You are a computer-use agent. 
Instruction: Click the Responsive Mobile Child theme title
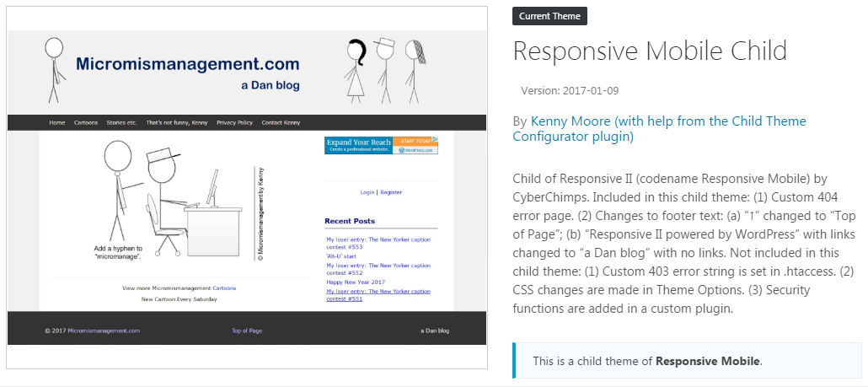tap(650, 51)
